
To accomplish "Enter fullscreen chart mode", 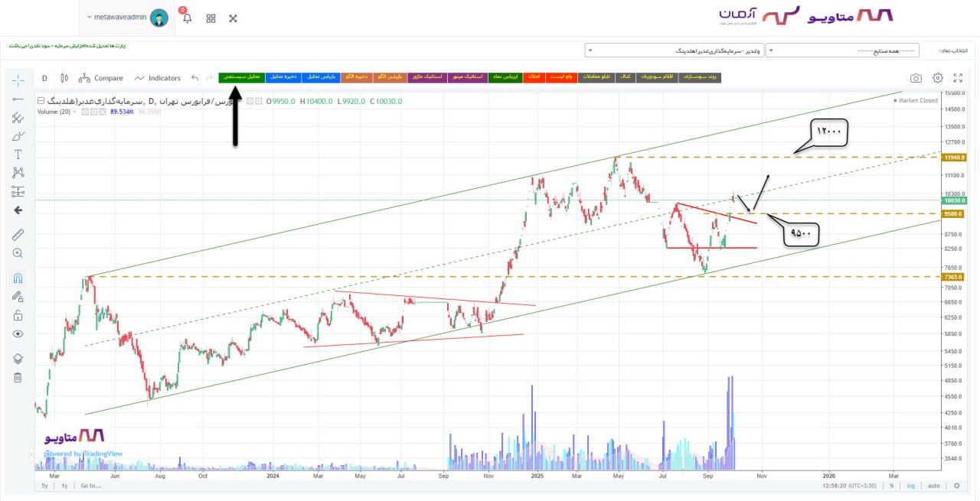I will (958, 78).
